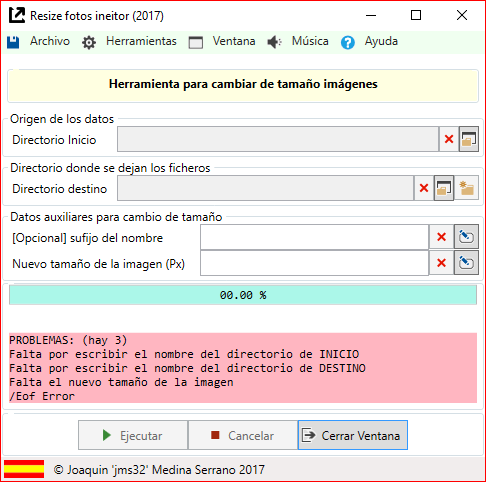Click the 'PROBLEMAS: (hay 3)' heading

pos(68,340)
